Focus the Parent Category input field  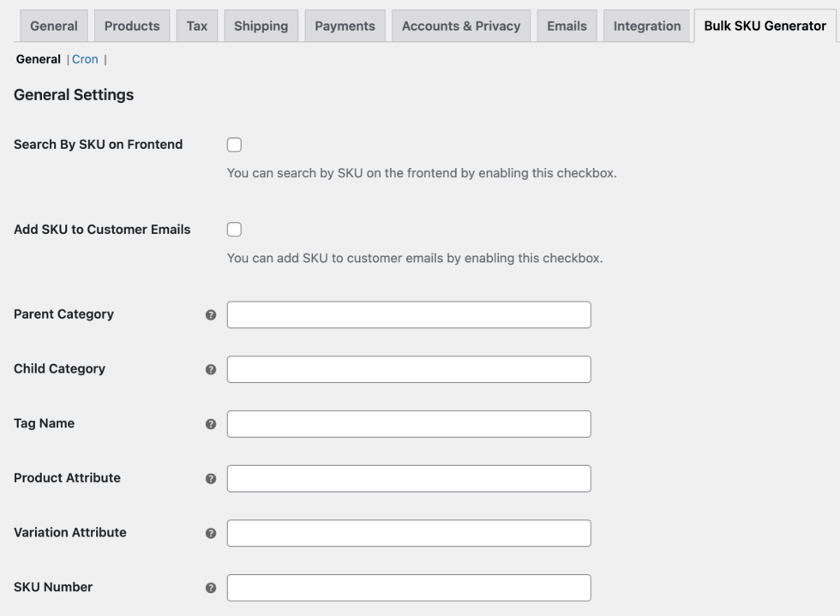409,314
